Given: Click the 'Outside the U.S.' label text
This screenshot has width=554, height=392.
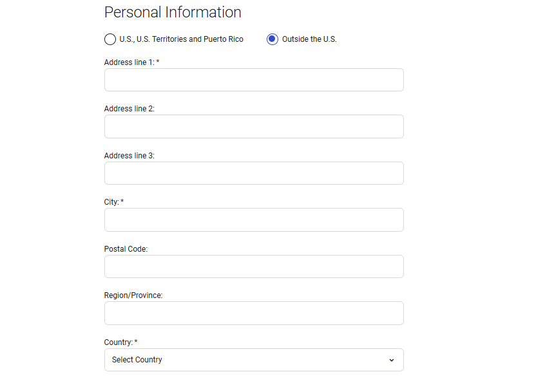Looking at the screenshot, I should pos(309,39).
